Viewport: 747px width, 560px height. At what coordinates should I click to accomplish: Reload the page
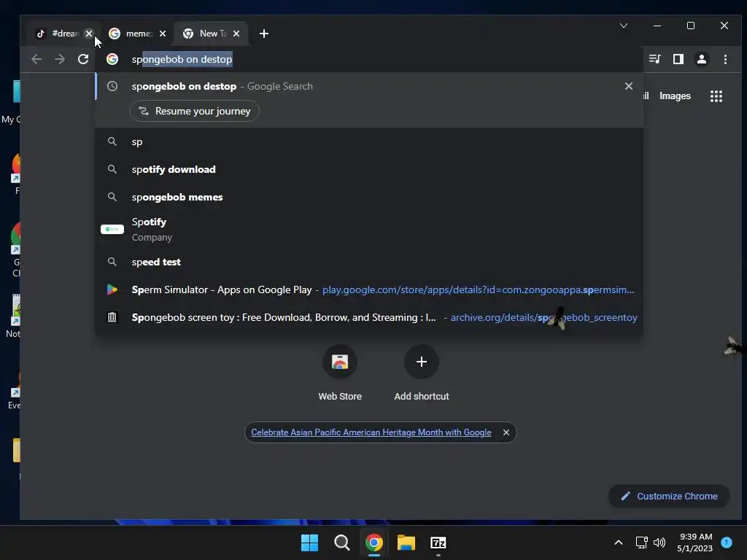[83, 59]
